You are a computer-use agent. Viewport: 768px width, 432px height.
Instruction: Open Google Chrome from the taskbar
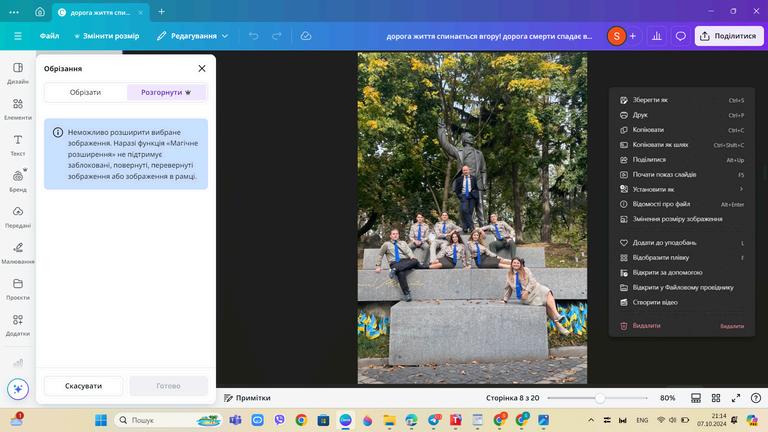(x=301, y=420)
